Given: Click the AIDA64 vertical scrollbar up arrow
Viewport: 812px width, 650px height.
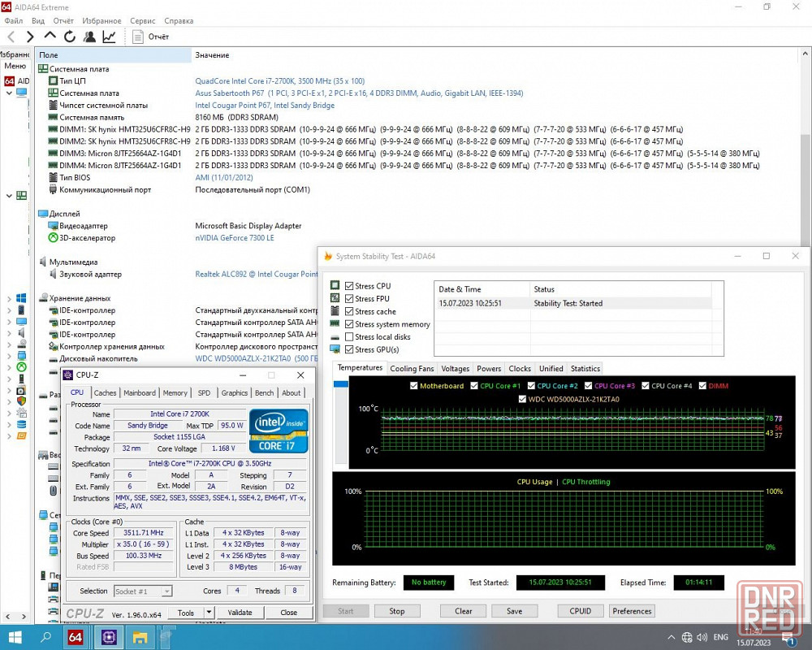Looking at the screenshot, I should pos(806,54).
